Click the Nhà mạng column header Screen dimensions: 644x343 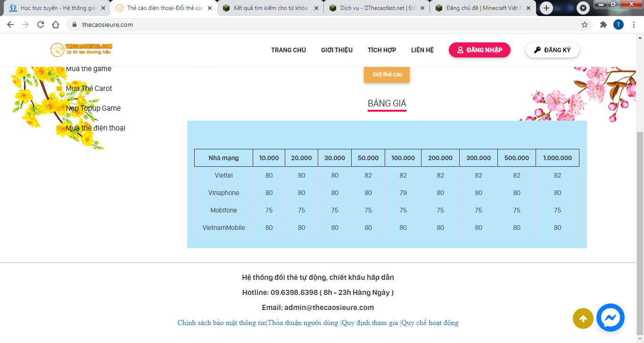223,158
